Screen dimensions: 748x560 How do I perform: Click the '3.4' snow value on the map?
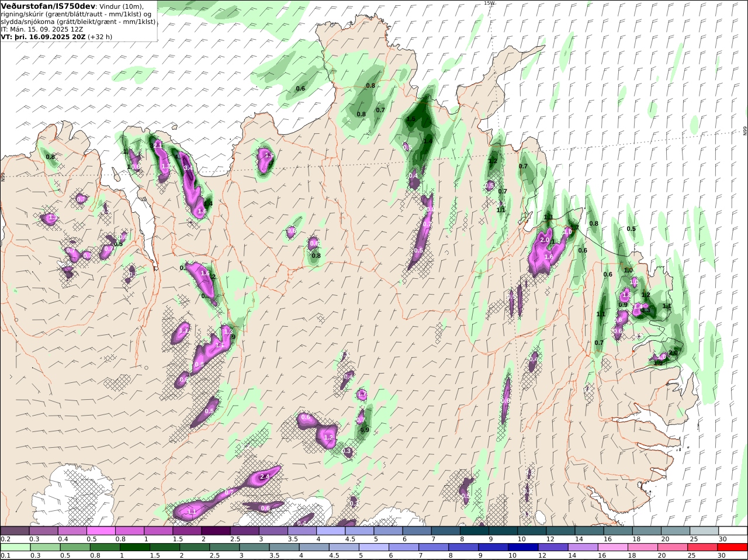click(x=188, y=168)
